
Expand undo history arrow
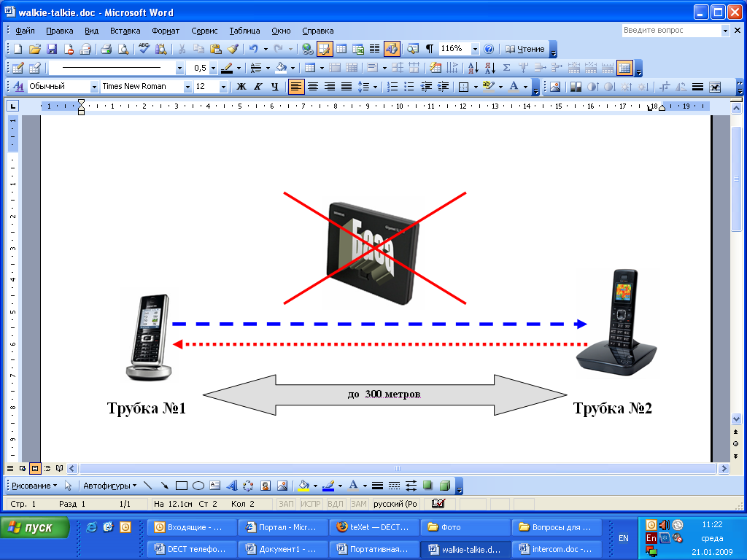coord(266,49)
